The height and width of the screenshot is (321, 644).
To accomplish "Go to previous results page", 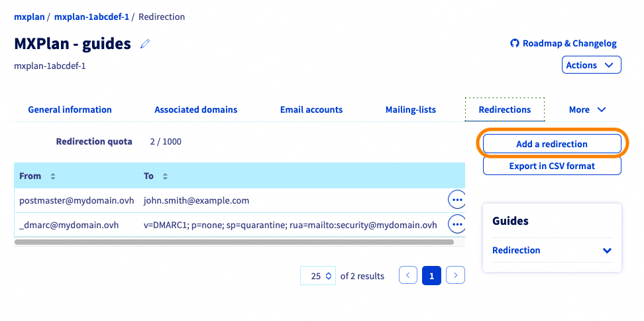I will coord(408,276).
